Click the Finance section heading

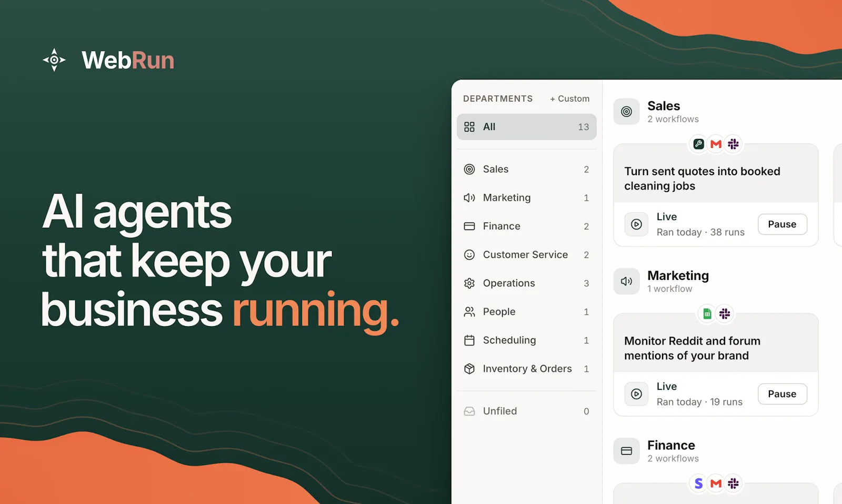[671, 445]
